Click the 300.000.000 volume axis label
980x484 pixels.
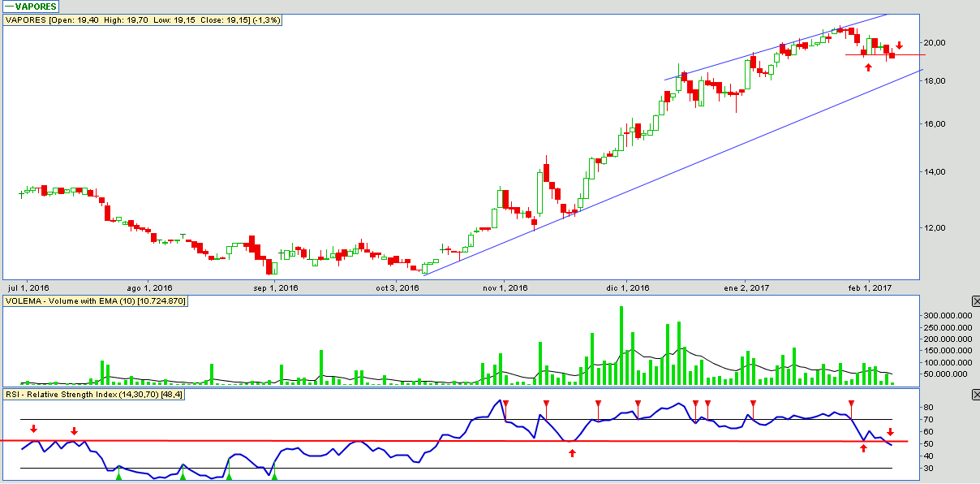pos(948,315)
